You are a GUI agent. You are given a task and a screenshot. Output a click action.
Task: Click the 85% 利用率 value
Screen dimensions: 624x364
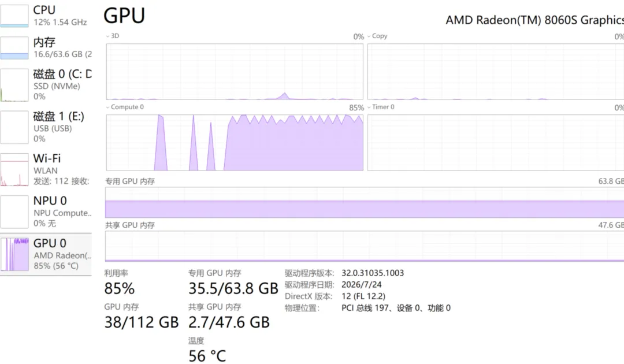click(120, 288)
